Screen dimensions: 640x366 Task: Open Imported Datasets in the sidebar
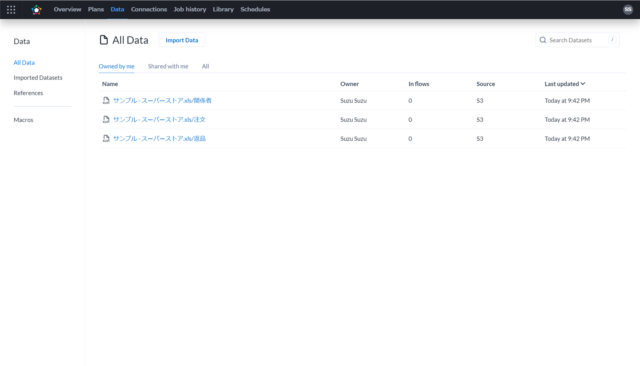[38, 78]
